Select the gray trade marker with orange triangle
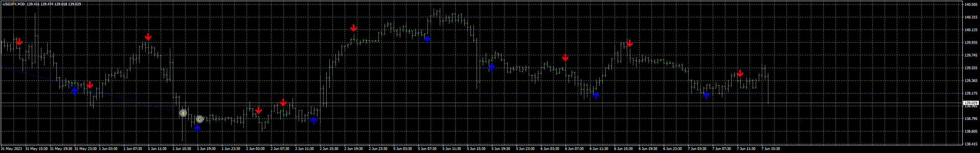The image size is (980, 153). [183, 113]
